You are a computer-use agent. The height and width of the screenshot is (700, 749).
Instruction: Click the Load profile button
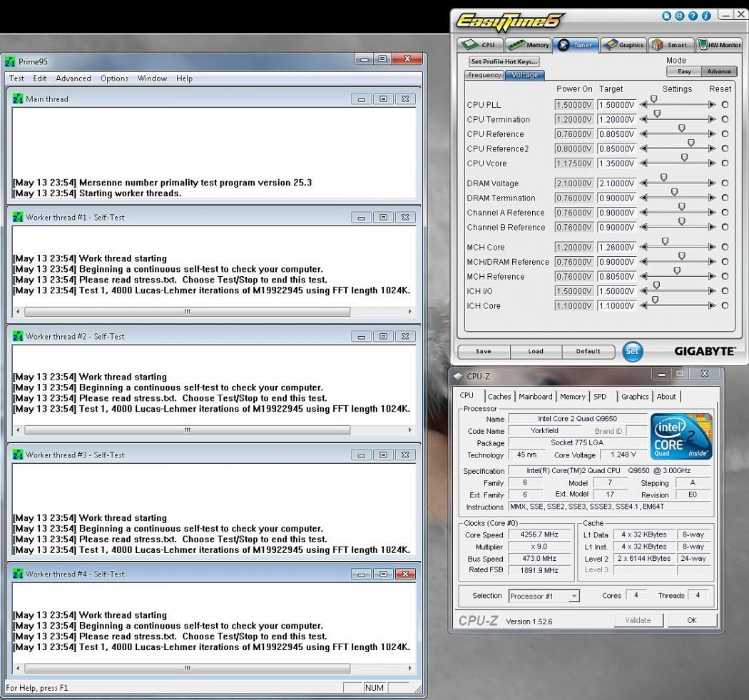pos(536,352)
